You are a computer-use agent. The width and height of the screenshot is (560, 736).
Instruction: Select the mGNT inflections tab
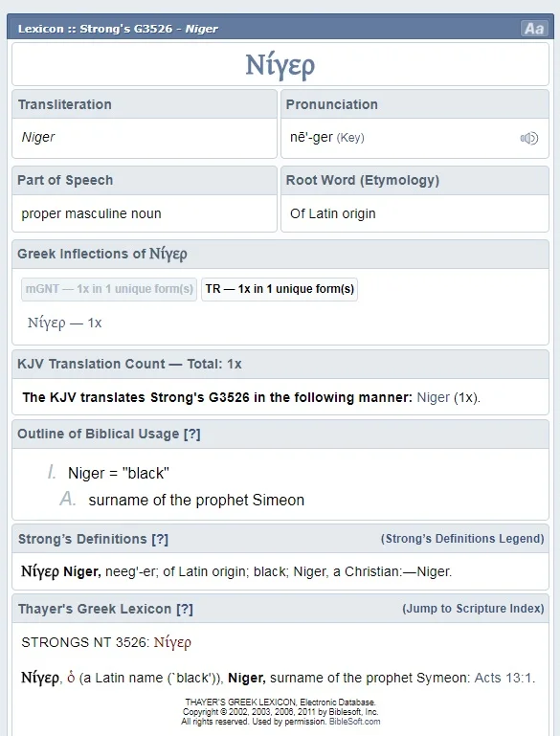(x=109, y=289)
